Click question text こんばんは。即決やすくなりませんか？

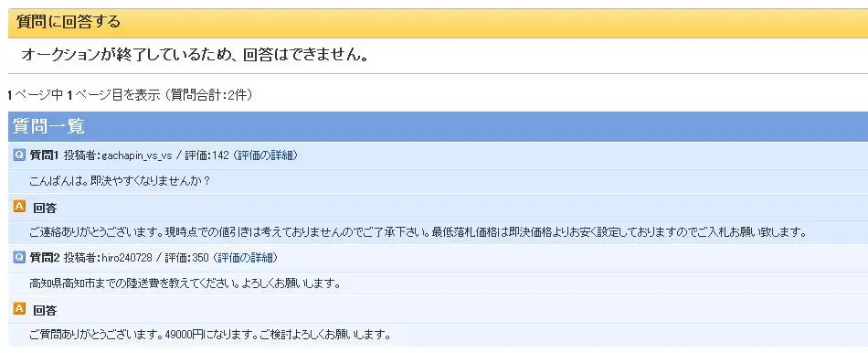click(120, 181)
